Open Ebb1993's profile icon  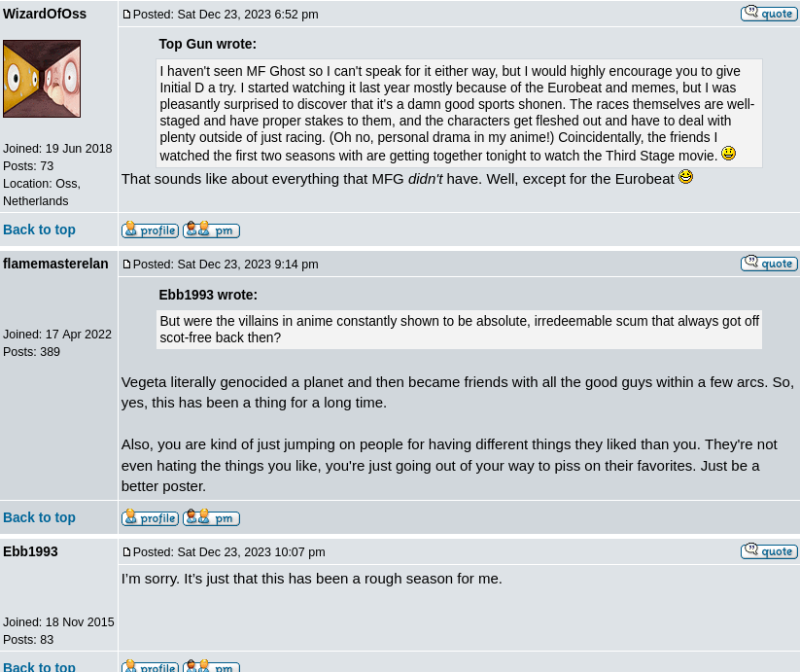[149, 666]
